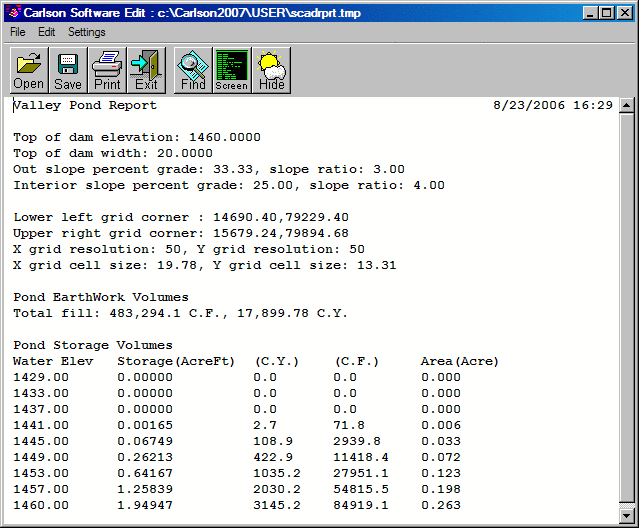Print the Valley Pond report
The image size is (639, 528).
coord(107,70)
